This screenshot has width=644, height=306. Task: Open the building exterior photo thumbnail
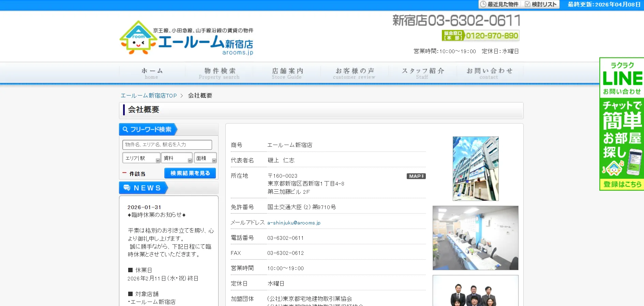[x=476, y=169]
